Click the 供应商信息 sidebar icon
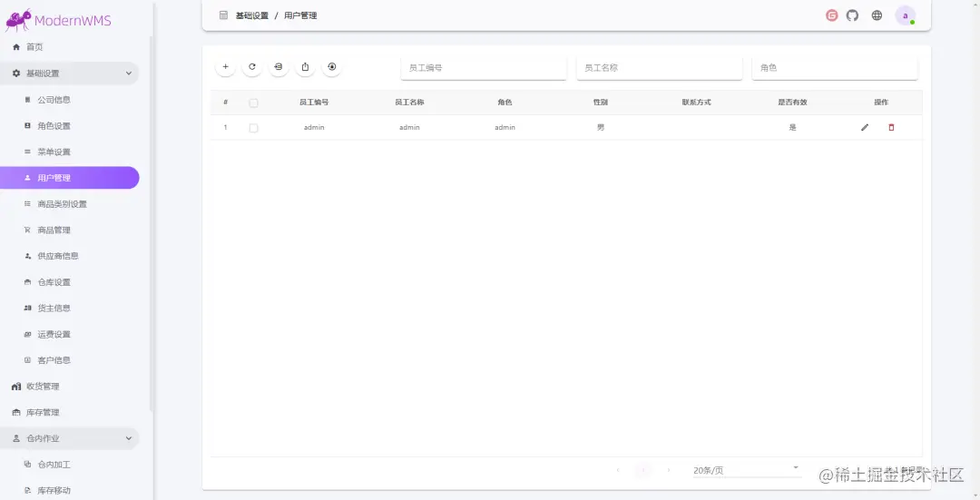 [x=27, y=256]
